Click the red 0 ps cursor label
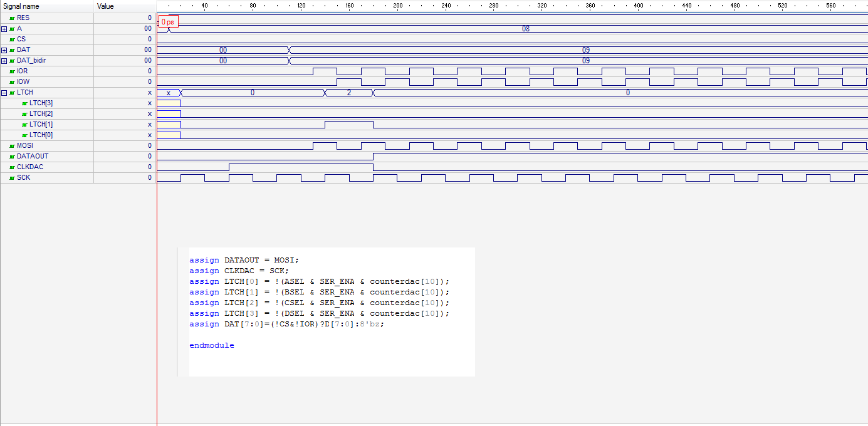The height and width of the screenshot is (426, 868). (168, 22)
